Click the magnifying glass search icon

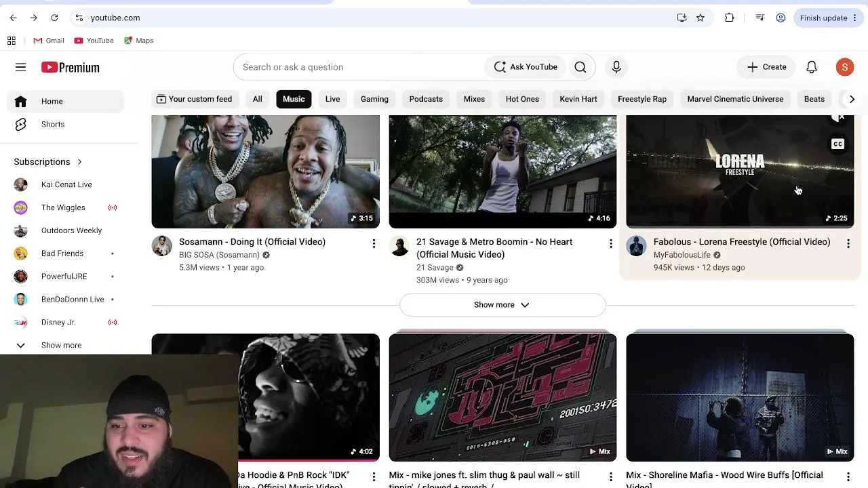click(x=580, y=67)
